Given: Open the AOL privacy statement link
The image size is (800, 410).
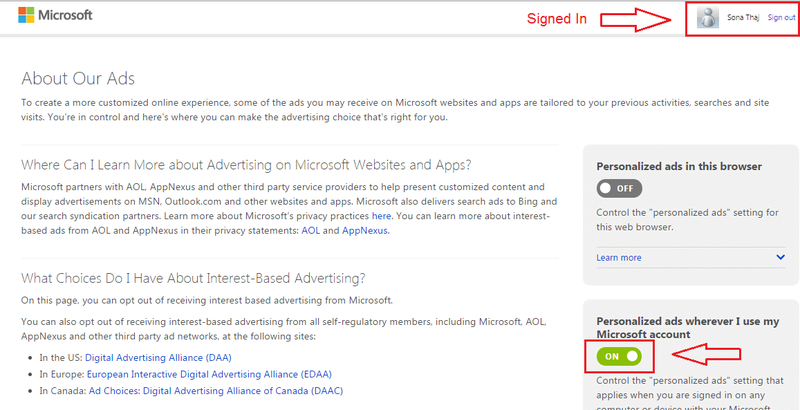Looking at the screenshot, I should point(311,230).
